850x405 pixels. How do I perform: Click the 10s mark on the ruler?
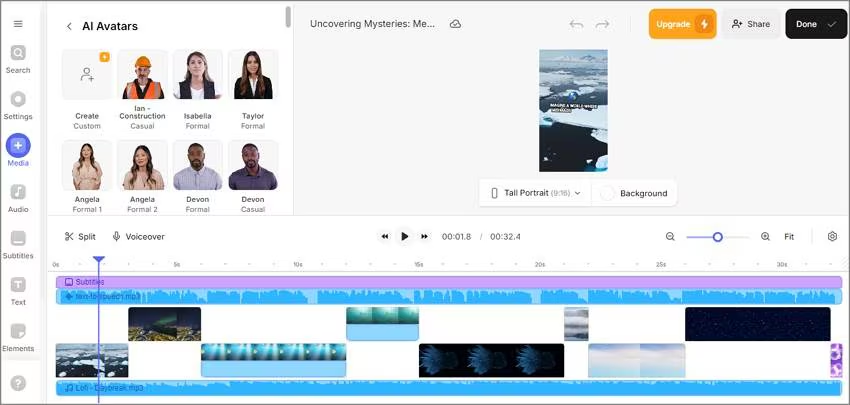[298, 265]
